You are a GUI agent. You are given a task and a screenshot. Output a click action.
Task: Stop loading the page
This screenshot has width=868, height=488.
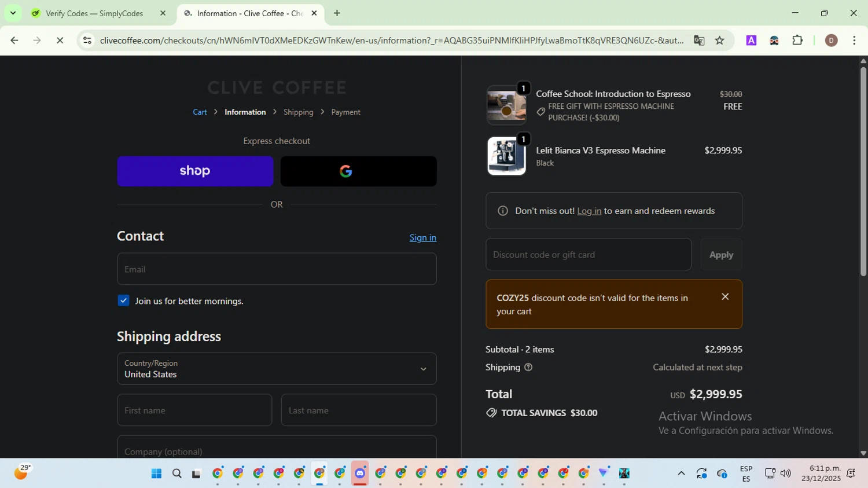(x=60, y=41)
